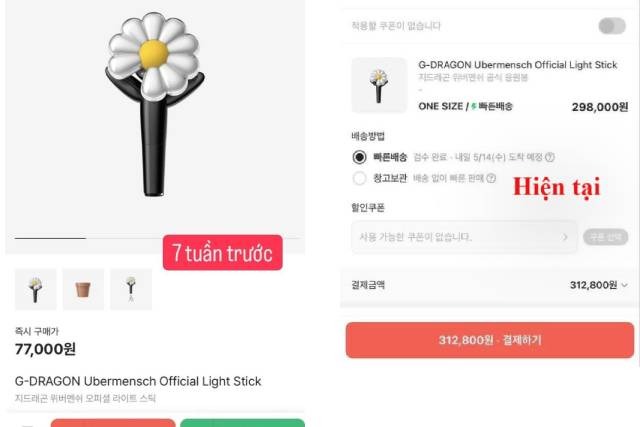The image size is (640, 427).
Task: Open light stick thumbnail in order summary
Action: (379, 85)
